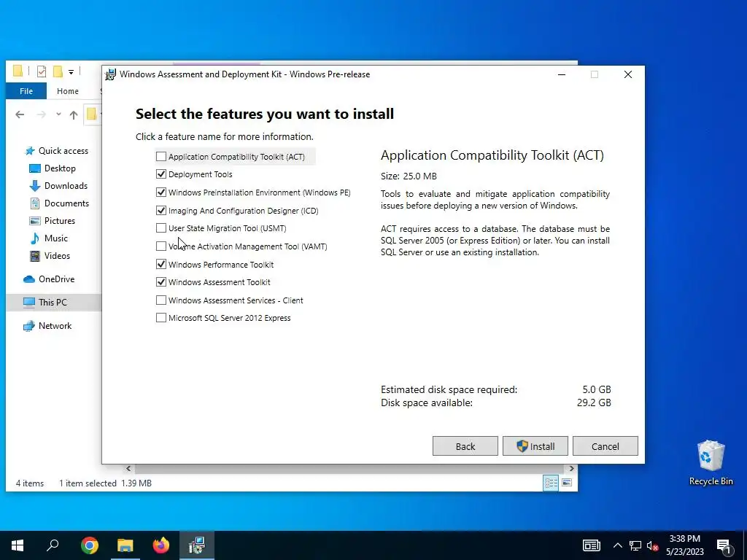Open the Windows Start menu
The image size is (747, 560).
(18, 545)
